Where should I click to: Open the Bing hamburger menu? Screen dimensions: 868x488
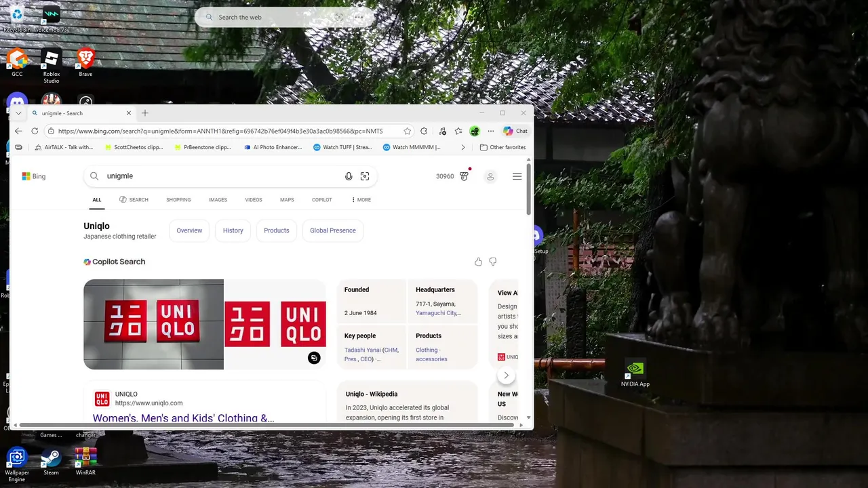517,176
